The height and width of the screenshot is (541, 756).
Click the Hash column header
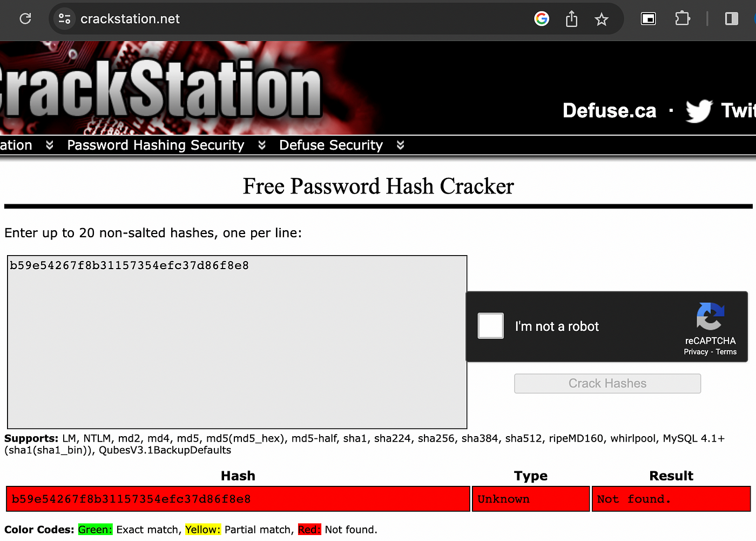coord(238,476)
